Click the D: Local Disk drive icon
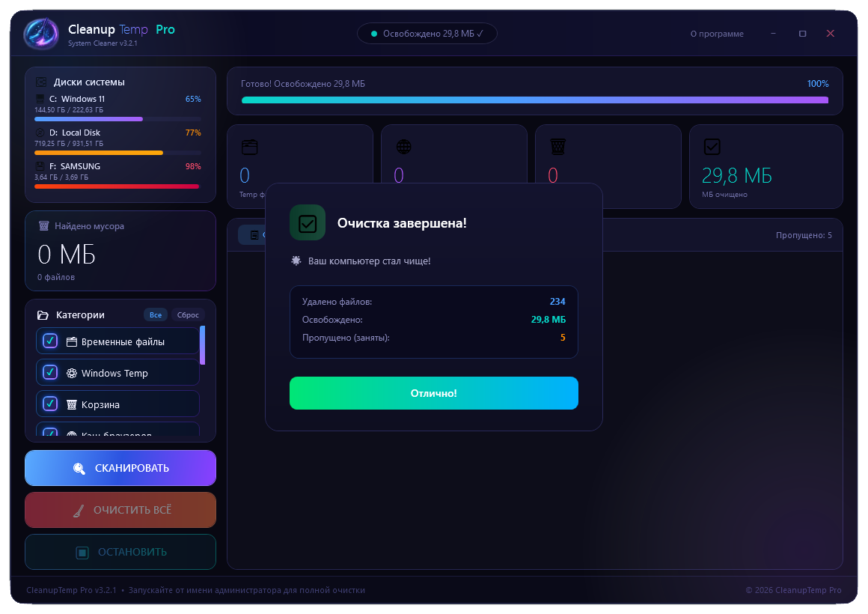868x614 pixels. click(40, 133)
